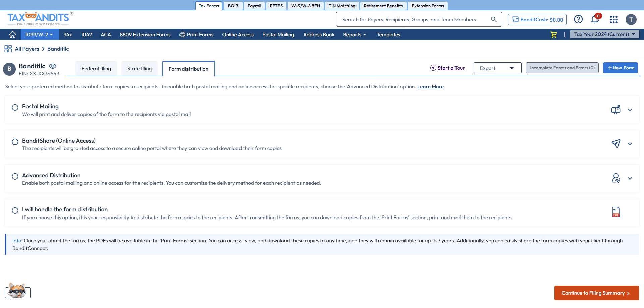Select the Form distribution tab
This screenshot has width=644, height=308.
tap(189, 69)
